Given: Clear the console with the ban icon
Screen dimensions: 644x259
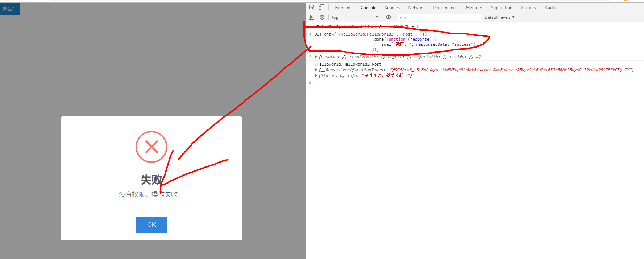Looking at the screenshot, I should click(322, 17).
